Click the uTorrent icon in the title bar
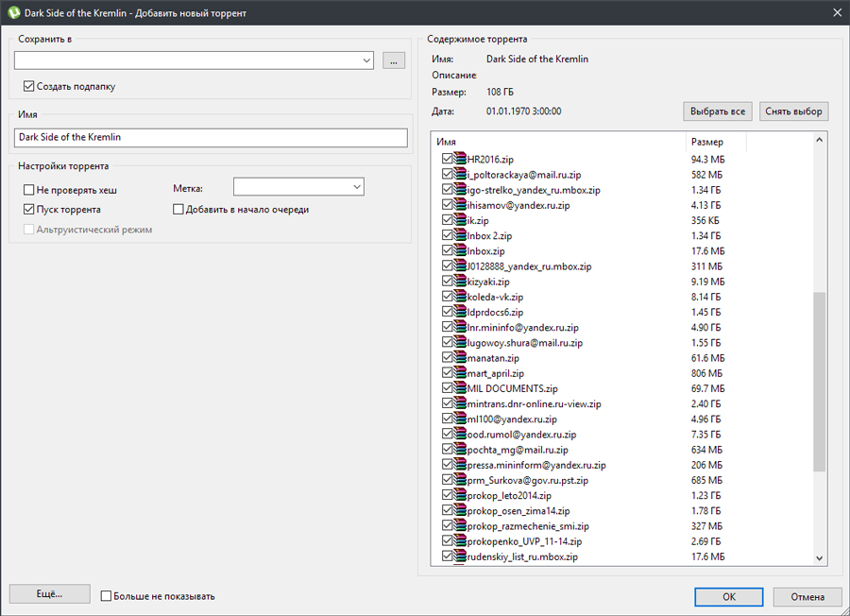This screenshot has height=616, width=850. tap(13, 12)
